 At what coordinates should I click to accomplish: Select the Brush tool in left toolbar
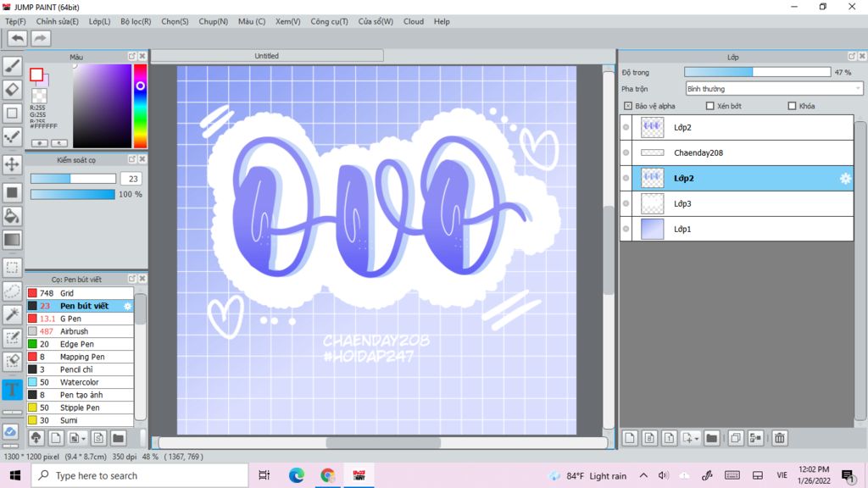pyautogui.click(x=12, y=66)
